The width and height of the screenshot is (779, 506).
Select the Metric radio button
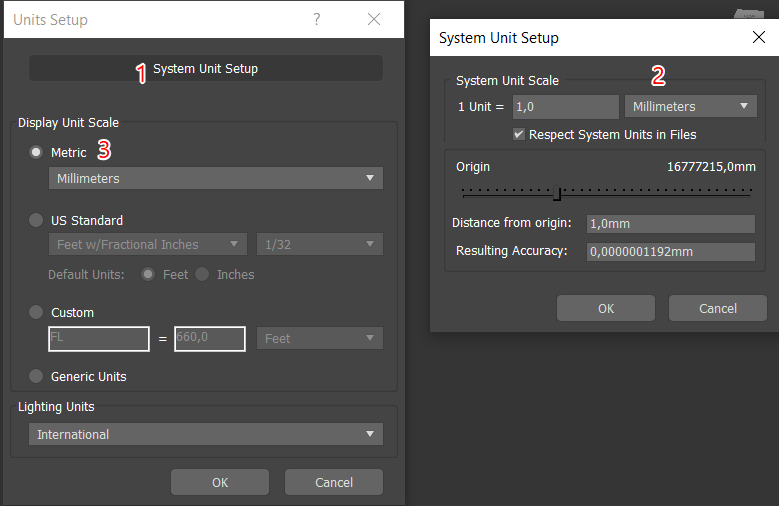coord(37,153)
